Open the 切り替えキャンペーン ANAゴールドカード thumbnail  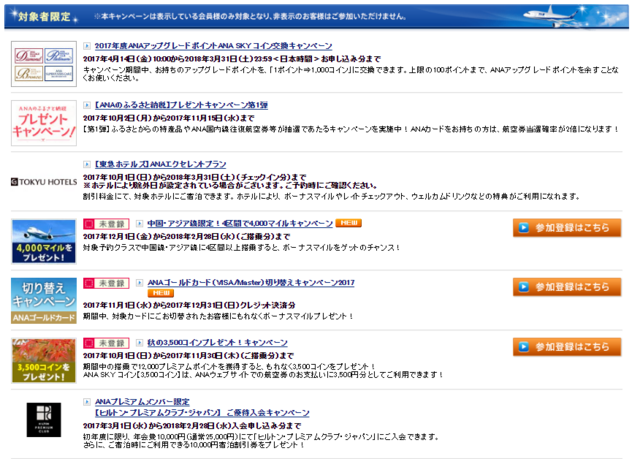pyautogui.click(x=44, y=301)
